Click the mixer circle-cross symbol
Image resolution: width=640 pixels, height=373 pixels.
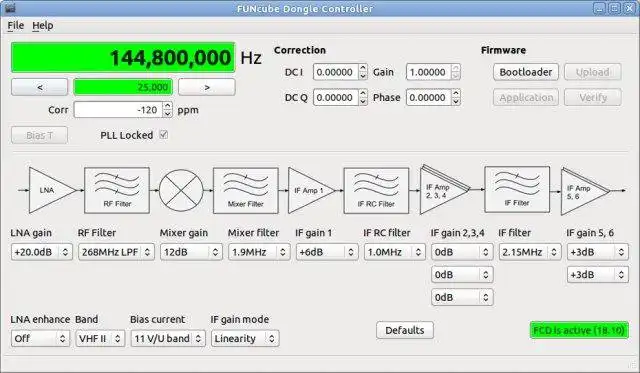click(181, 190)
